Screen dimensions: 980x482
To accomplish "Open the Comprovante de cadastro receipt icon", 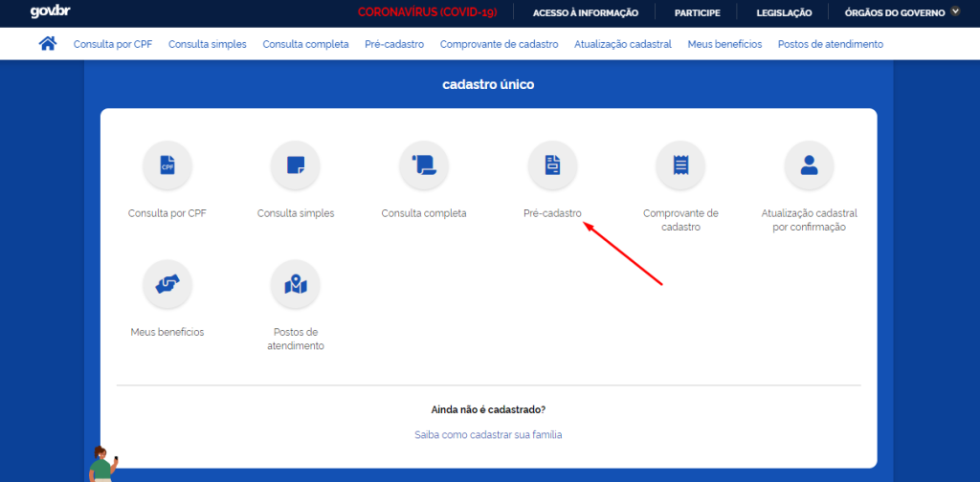I will click(x=680, y=165).
